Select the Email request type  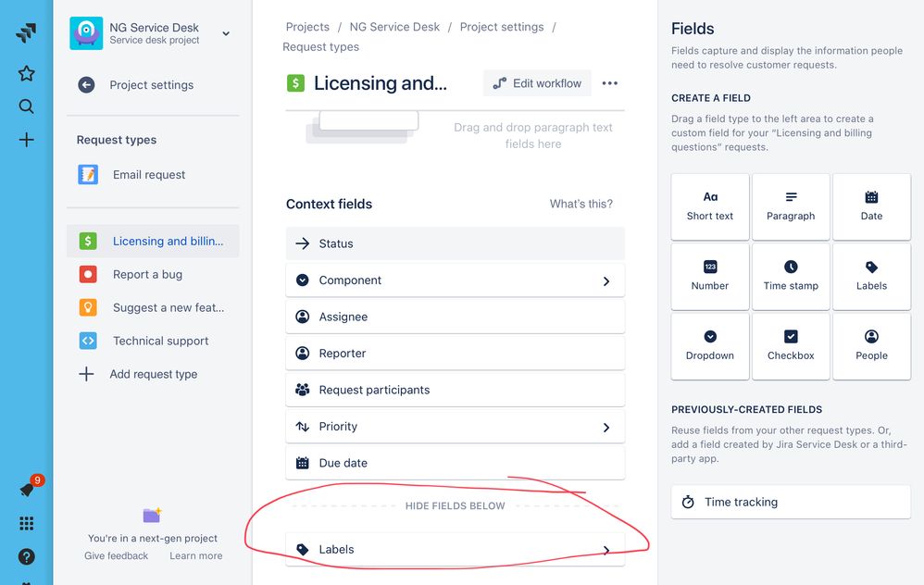pos(153,175)
